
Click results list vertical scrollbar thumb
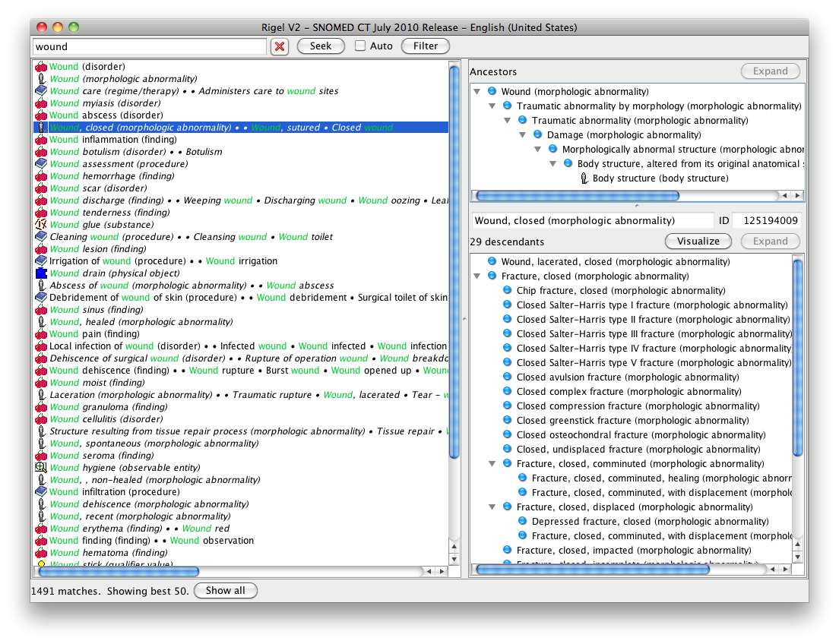pos(454,261)
